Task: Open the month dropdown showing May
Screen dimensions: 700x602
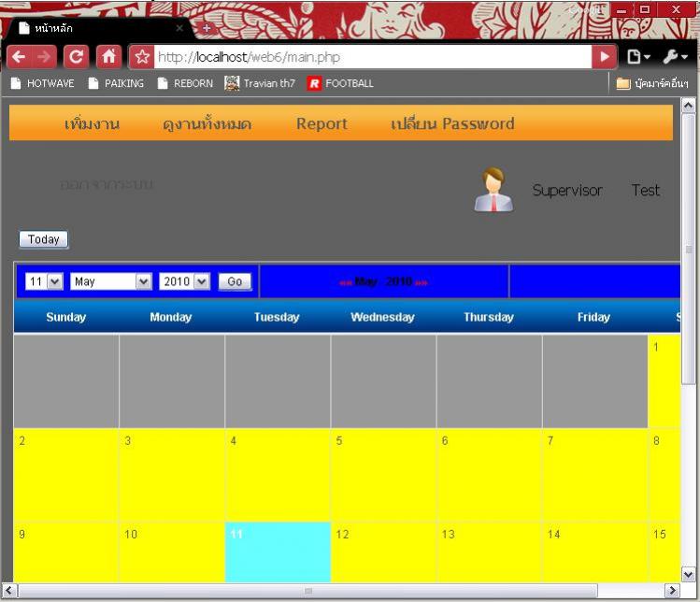Action: point(110,281)
